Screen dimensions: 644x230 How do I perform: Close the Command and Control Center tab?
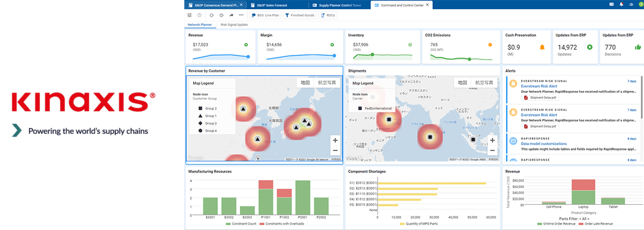coord(427,4)
